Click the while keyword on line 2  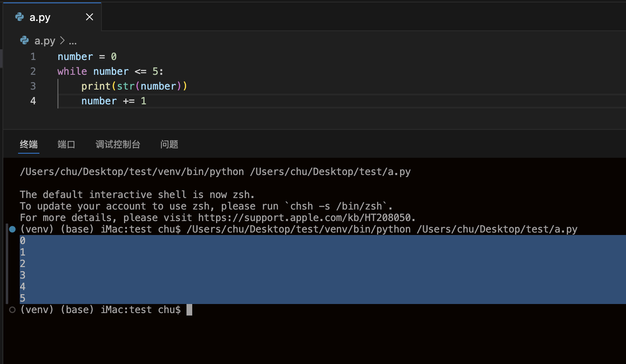(x=72, y=71)
